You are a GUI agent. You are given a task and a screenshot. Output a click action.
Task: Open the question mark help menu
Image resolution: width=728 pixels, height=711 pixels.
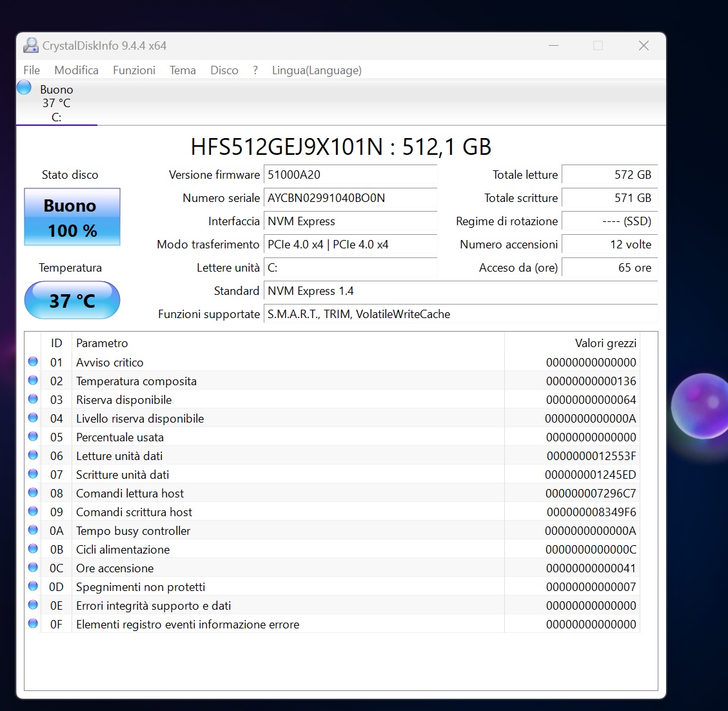(x=255, y=70)
